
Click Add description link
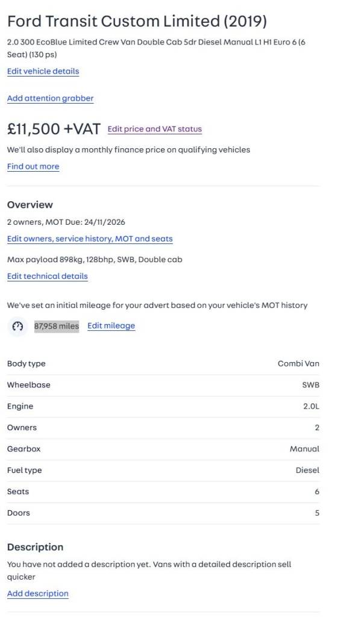click(37, 594)
